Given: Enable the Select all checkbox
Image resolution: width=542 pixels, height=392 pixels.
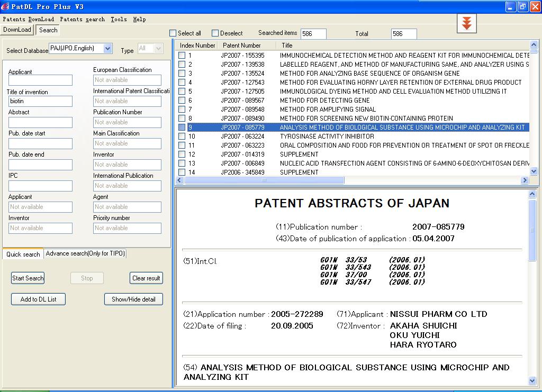Looking at the screenshot, I should 172,33.
